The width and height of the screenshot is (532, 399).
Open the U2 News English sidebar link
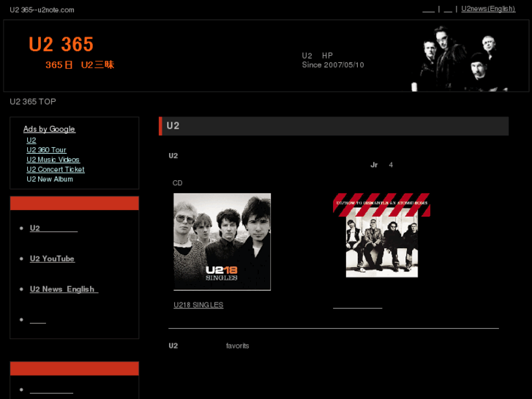point(64,289)
